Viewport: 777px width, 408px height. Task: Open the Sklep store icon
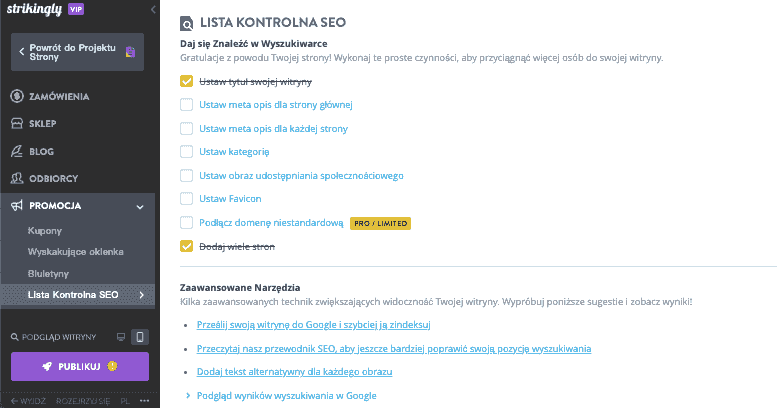[x=17, y=123]
